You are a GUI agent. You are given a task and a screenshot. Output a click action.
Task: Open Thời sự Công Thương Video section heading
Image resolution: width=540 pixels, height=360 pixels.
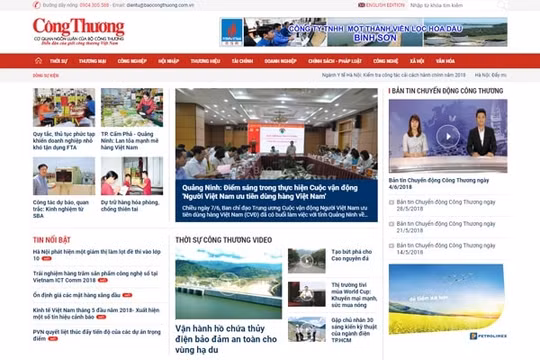point(224,240)
